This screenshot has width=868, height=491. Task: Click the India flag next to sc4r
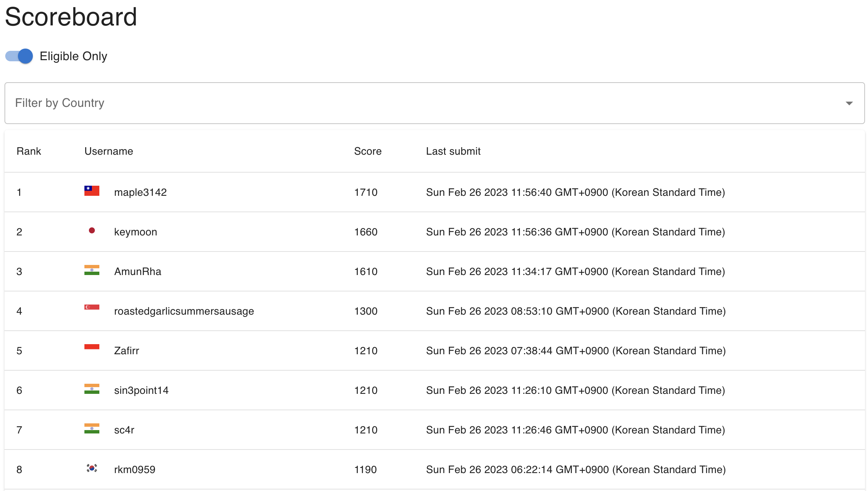pos(92,429)
